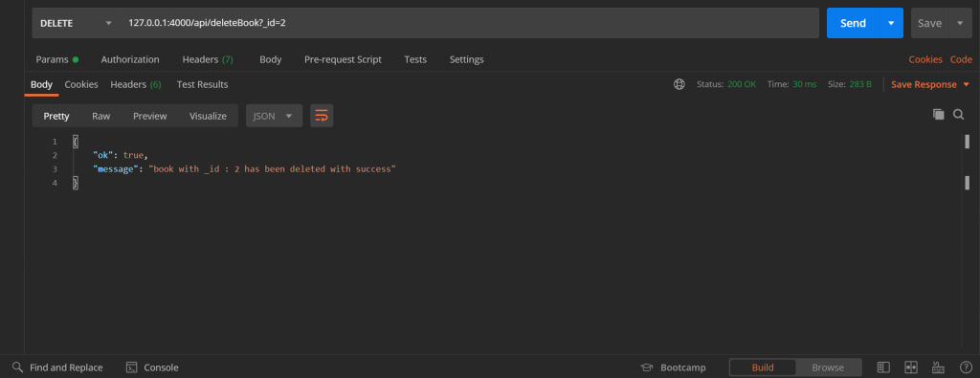This screenshot has height=378, width=980.
Task: Open the Code snippet link
Action: point(961,59)
